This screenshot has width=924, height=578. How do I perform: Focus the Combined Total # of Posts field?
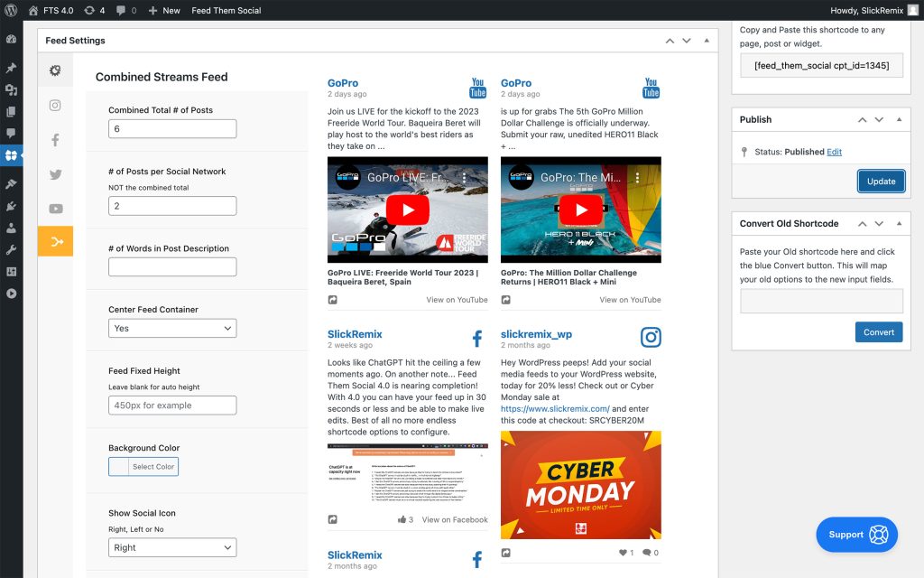click(172, 128)
